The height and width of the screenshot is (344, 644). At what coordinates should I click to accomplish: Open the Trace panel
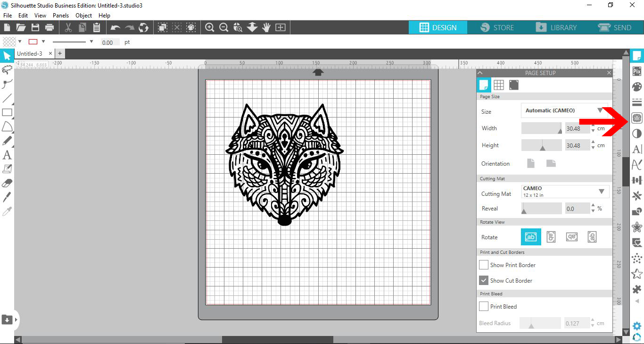point(636,118)
